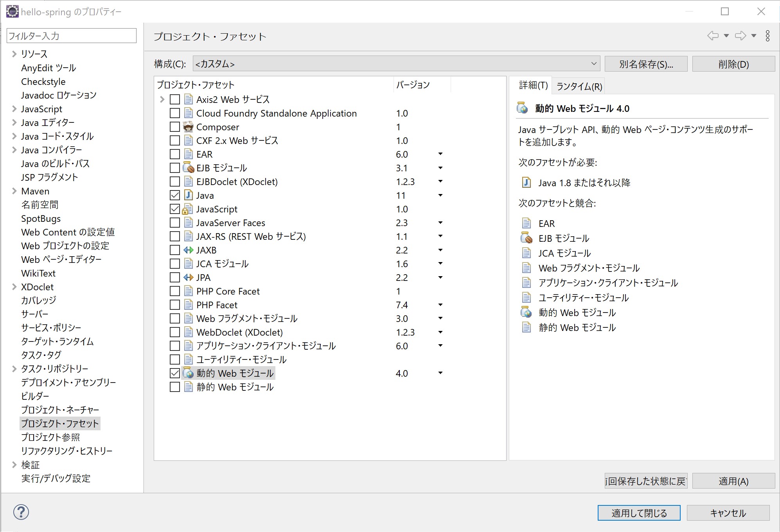The image size is (780, 532).
Task: Click the Composer facet icon
Action: pos(189,127)
